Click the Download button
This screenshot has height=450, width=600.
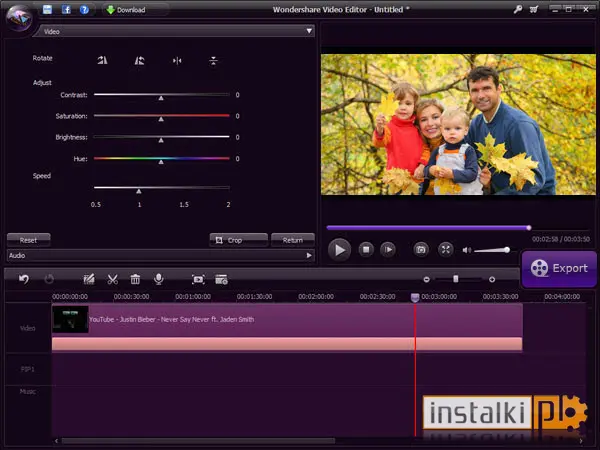[x=126, y=10]
